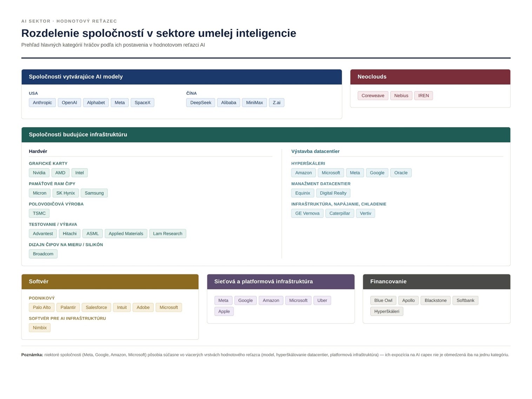Select the Coreweave chip in Neoclouds

[373, 95]
